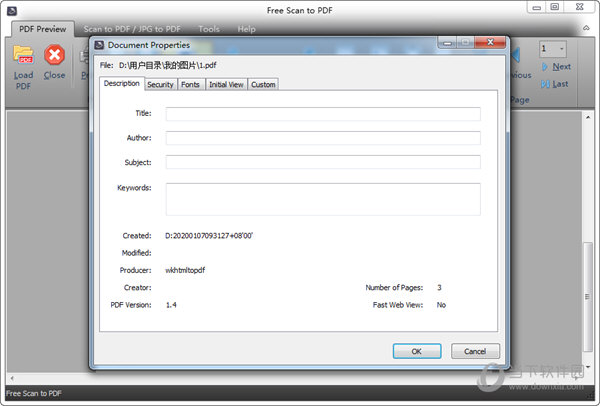
Task: Click the Subject input field
Action: (x=323, y=162)
